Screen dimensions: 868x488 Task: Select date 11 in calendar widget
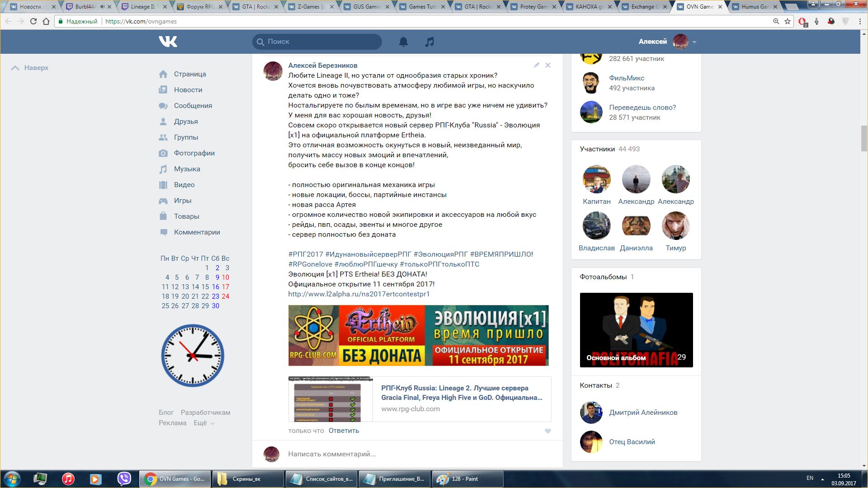coord(165,287)
